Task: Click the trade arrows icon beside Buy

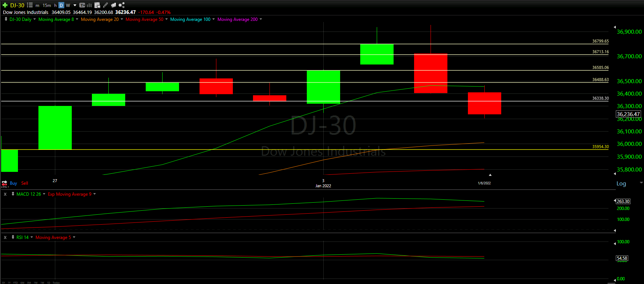Action: [x=4, y=183]
